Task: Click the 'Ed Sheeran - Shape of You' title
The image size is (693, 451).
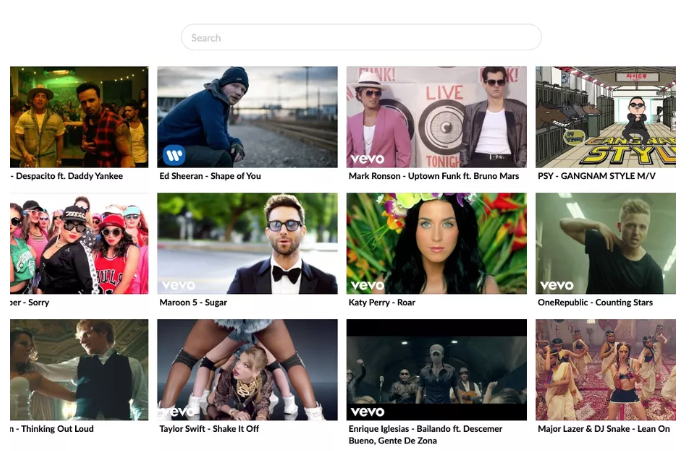Action: pos(210,176)
